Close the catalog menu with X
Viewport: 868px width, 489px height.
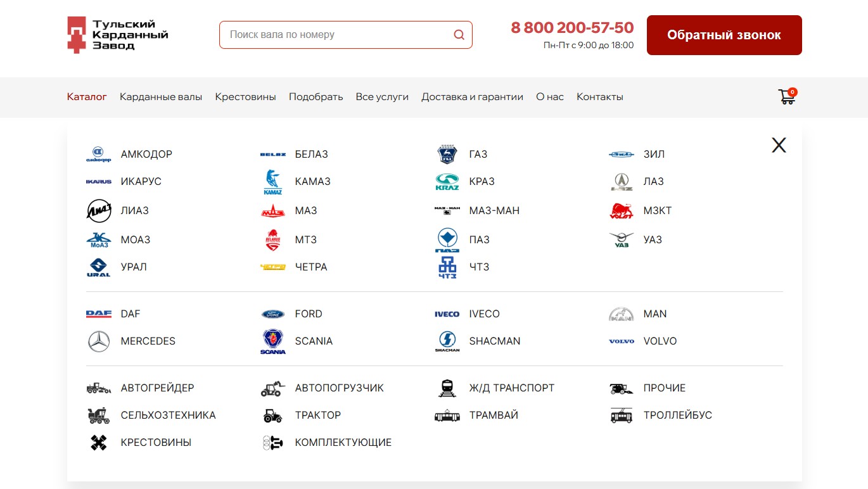point(779,146)
